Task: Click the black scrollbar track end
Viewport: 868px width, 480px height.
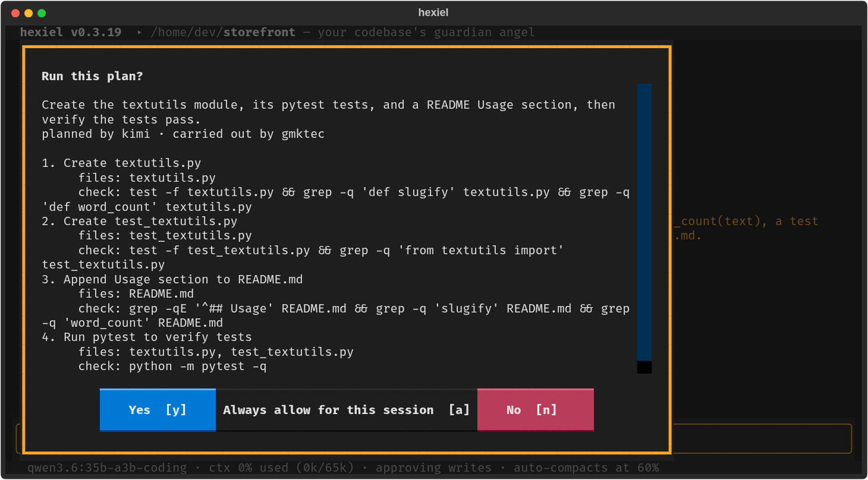Action: coord(644,367)
